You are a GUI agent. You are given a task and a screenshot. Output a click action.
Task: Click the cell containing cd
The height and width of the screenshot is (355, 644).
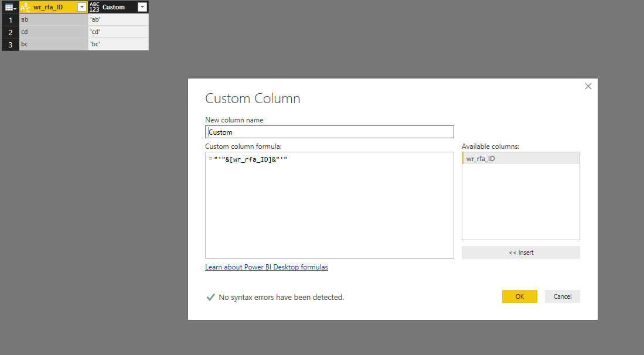point(53,32)
